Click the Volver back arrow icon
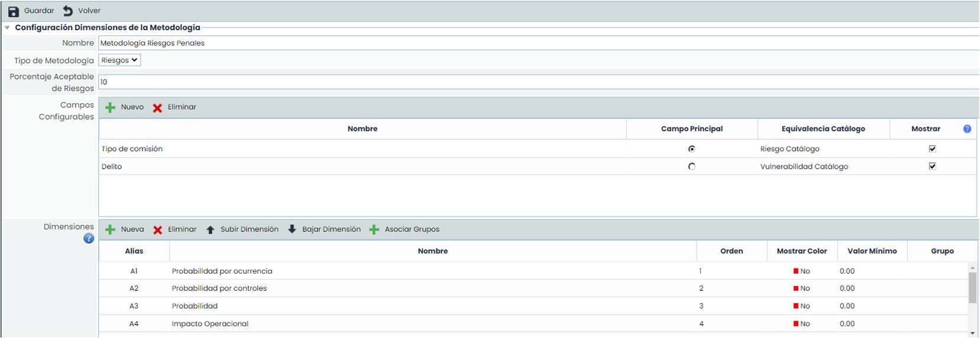 coord(68,11)
